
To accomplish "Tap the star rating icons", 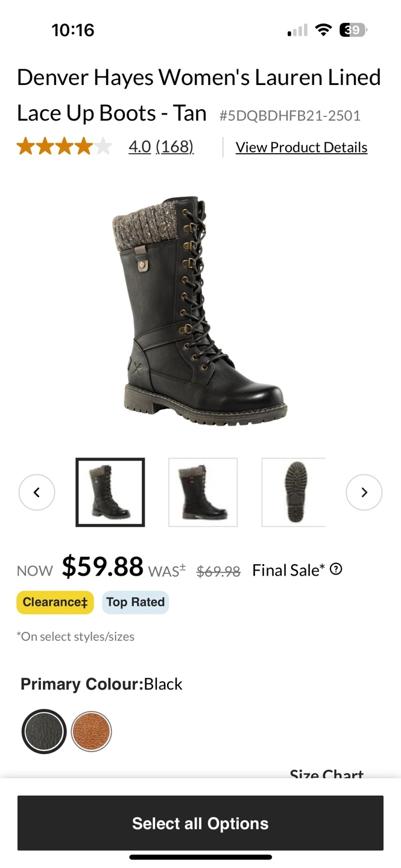I will tap(65, 146).
